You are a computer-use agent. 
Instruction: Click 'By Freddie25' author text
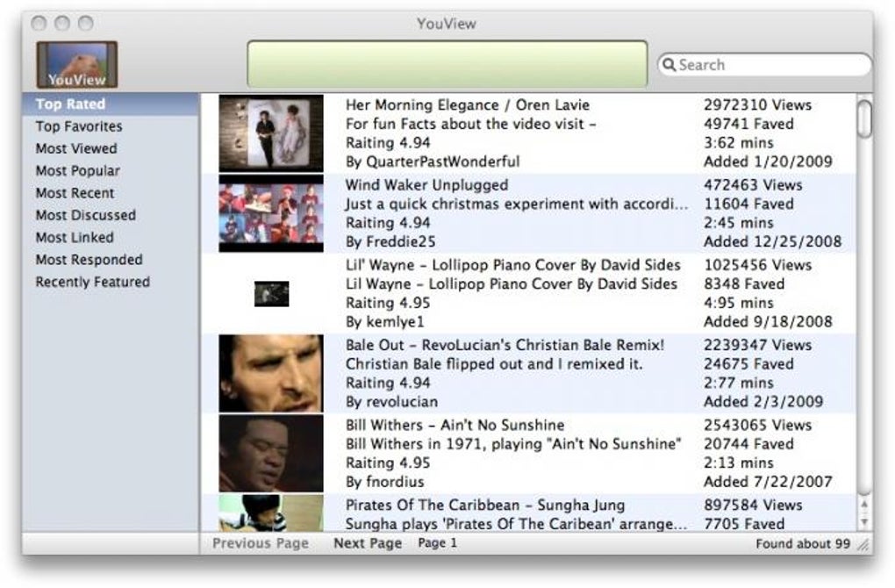click(390, 241)
